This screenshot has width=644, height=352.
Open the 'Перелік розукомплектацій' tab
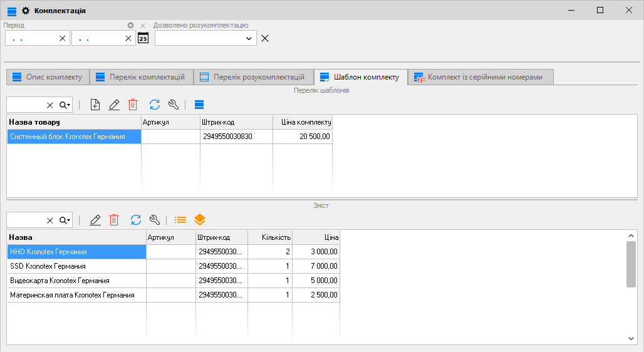pyautogui.click(x=252, y=77)
